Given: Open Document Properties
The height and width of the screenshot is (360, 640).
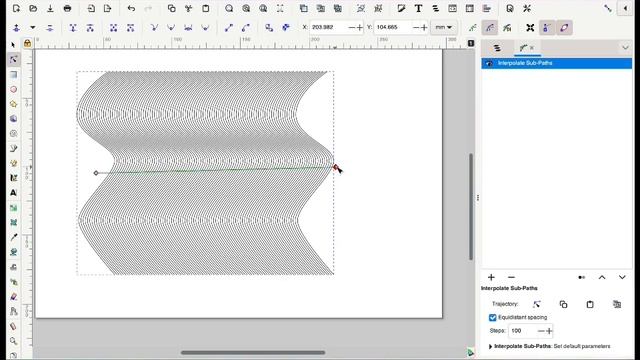Looking at the screenshot, I should coord(510,8).
